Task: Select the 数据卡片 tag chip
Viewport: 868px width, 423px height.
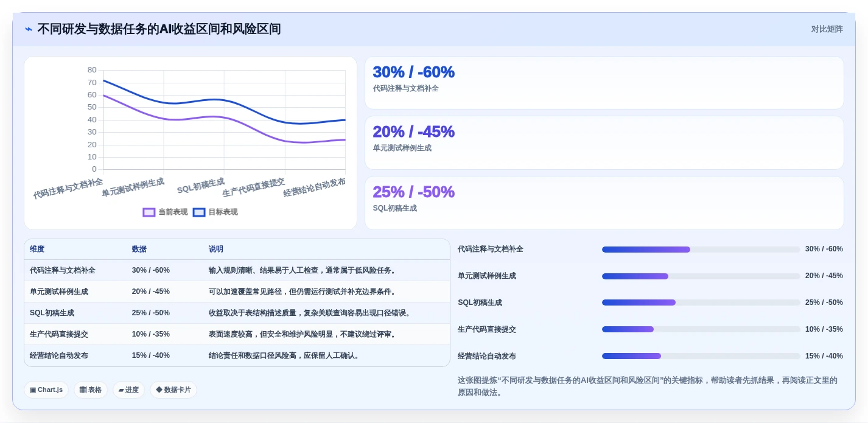Action: point(173,390)
